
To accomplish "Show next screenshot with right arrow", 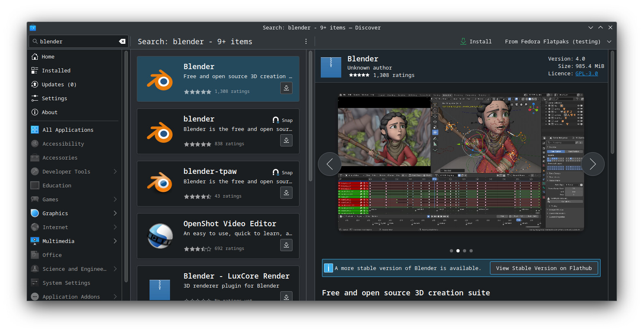I will 593,164.
